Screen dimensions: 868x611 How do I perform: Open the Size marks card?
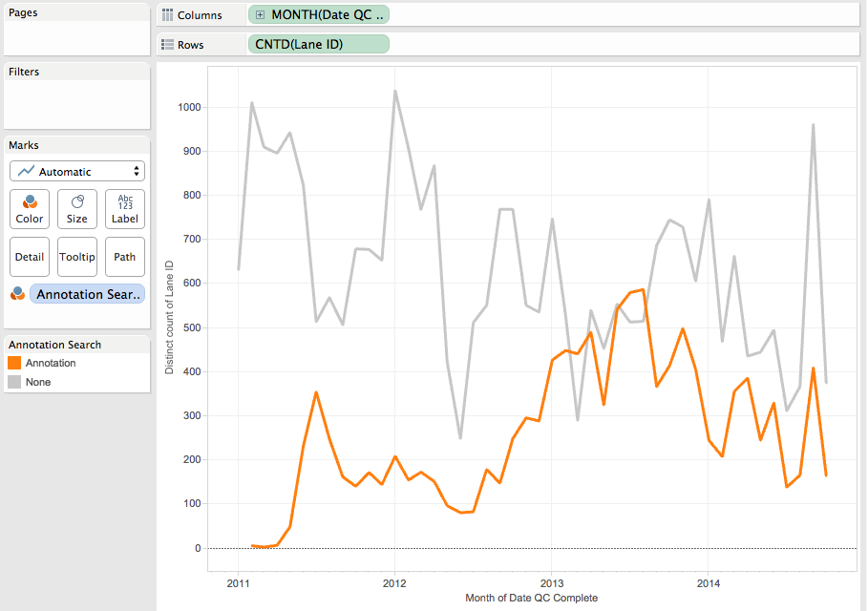tap(77, 209)
